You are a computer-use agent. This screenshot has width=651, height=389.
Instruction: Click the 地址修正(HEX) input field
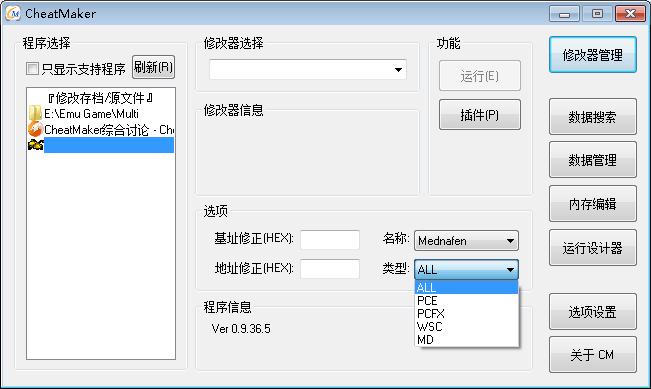coord(330,269)
